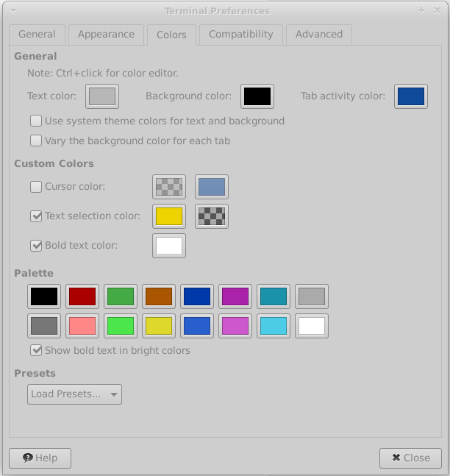Screen dimensions: 450x476
Task: Click the orchid magenta palette swatch
Action: point(235,326)
